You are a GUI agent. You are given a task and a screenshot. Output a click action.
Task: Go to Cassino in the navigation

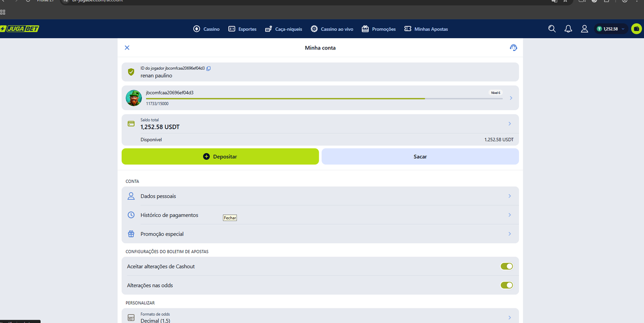pos(207,29)
